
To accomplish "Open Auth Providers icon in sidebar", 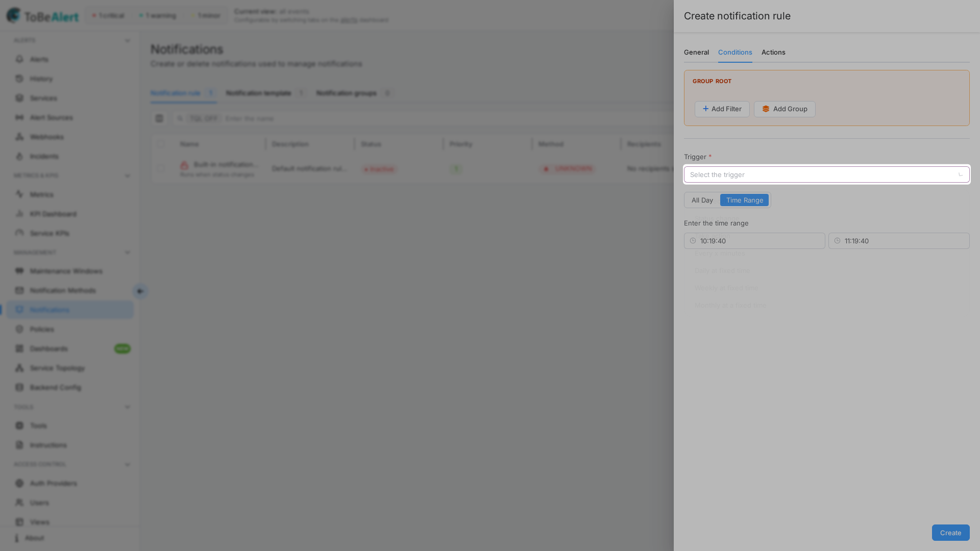I will [x=19, y=483].
